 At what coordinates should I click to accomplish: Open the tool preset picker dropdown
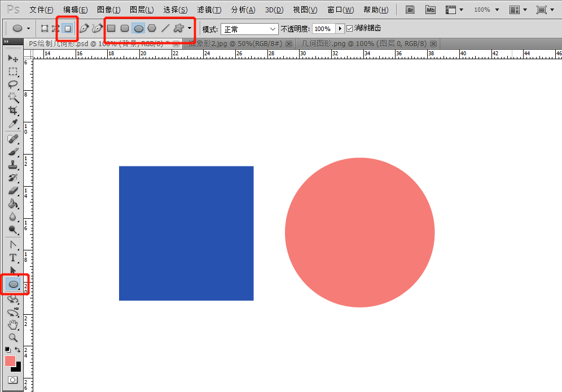click(x=28, y=28)
